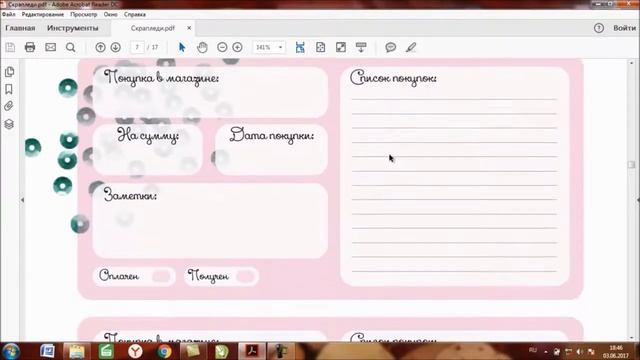Open the help question mark
This screenshot has height=360, width=640.
[x=599, y=28]
